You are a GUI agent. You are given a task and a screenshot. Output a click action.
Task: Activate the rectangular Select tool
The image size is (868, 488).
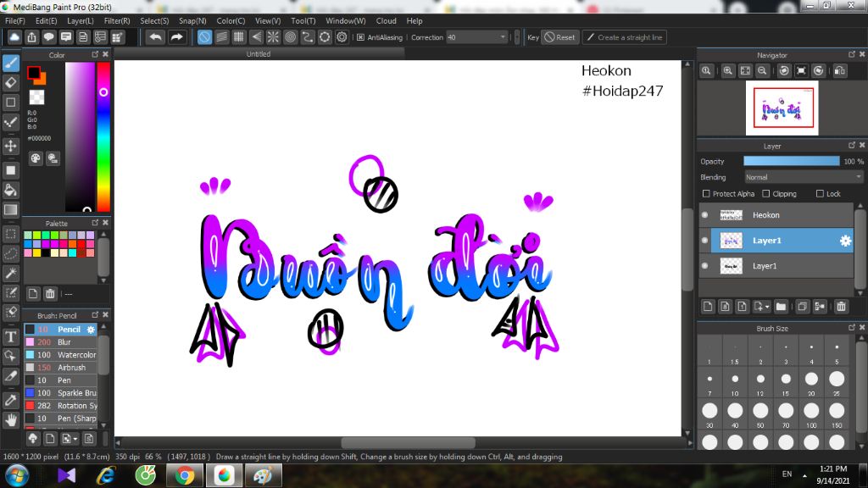10,234
